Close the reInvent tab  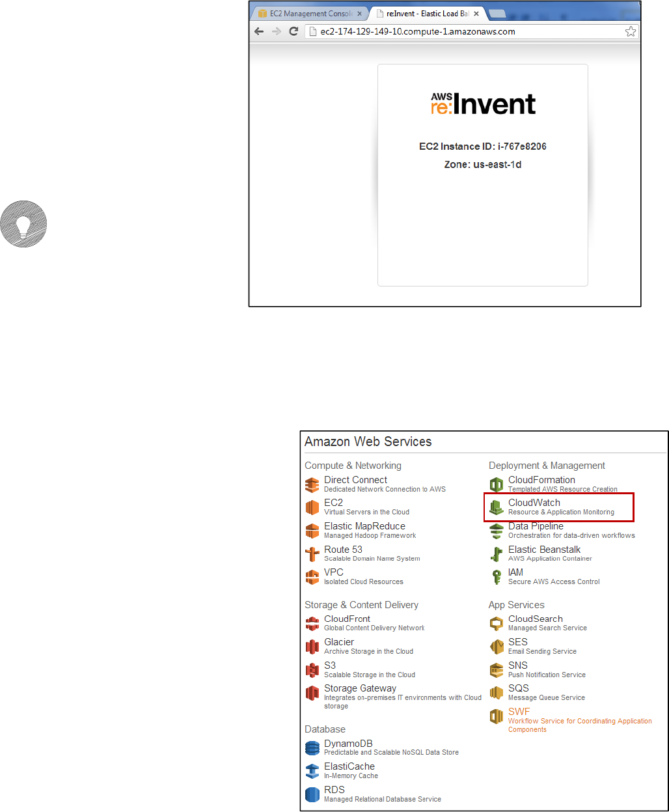(x=476, y=14)
